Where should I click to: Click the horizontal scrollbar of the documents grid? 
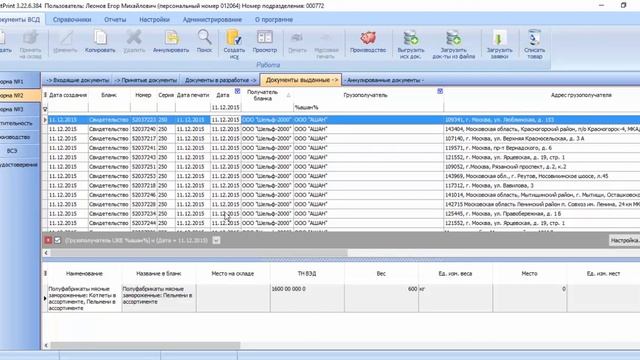tap(199, 253)
